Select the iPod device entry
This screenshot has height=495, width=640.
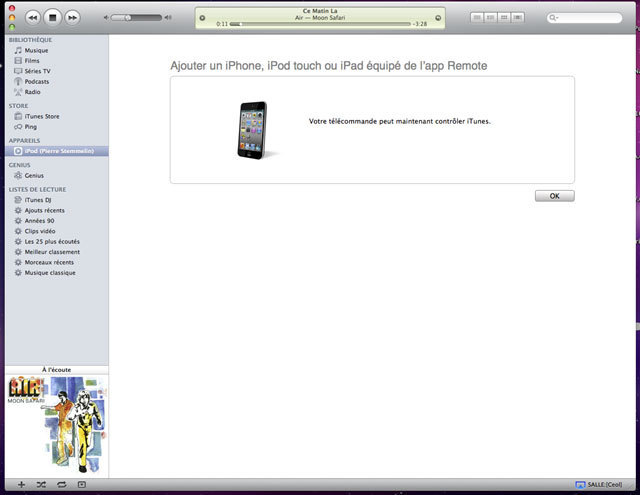tap(57, 151)
